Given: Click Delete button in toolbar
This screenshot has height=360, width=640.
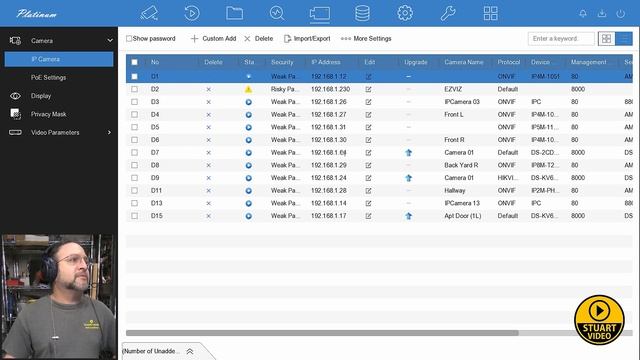Looking at the screenshot, I should click(x=259, y=38).
